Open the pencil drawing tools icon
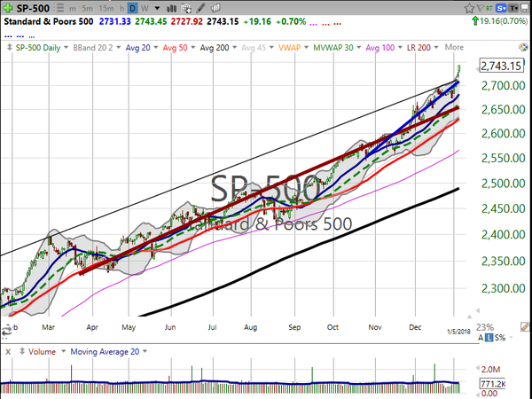532x399 pixels. 201,8
